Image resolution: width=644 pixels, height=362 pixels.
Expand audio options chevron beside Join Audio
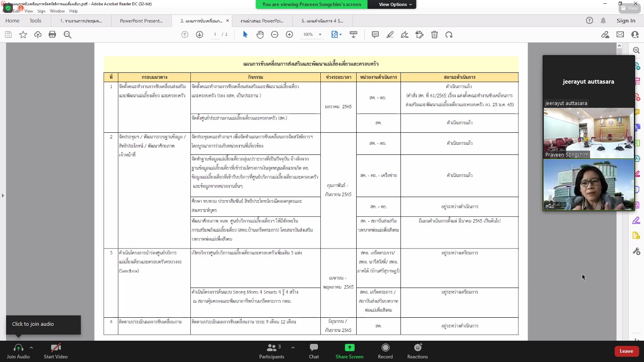coord(31,348)
